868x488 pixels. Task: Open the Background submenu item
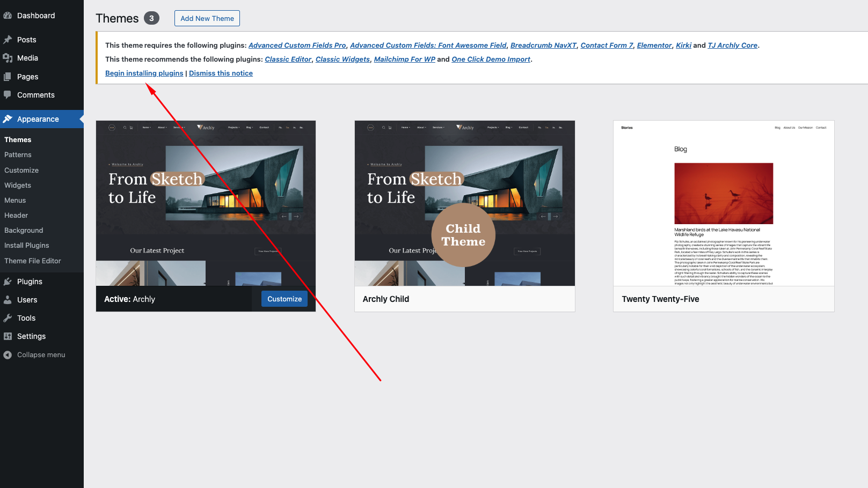point(24,230)
